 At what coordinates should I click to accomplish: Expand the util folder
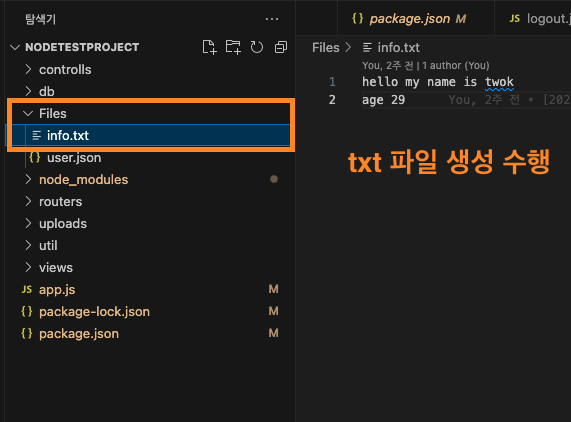(x=28, y=245)
